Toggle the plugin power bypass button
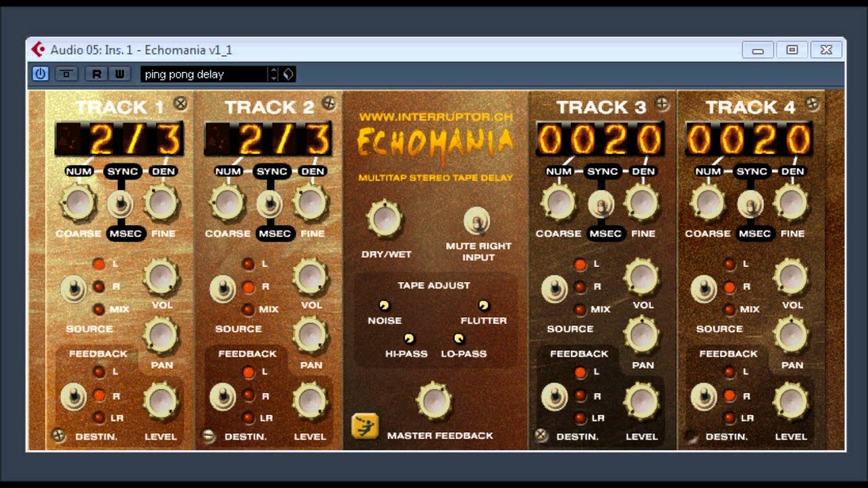This screenshot has width=868, height=488. [x=40, y=74]
